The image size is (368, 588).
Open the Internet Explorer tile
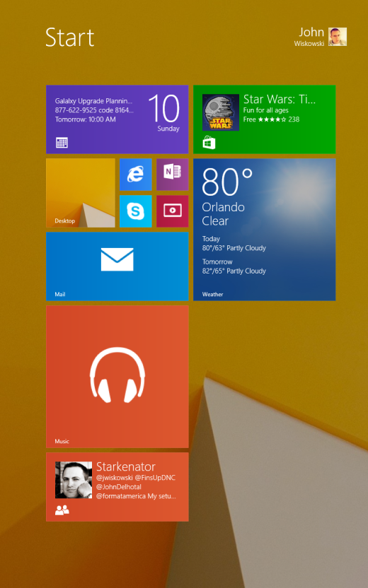point(136,175)
